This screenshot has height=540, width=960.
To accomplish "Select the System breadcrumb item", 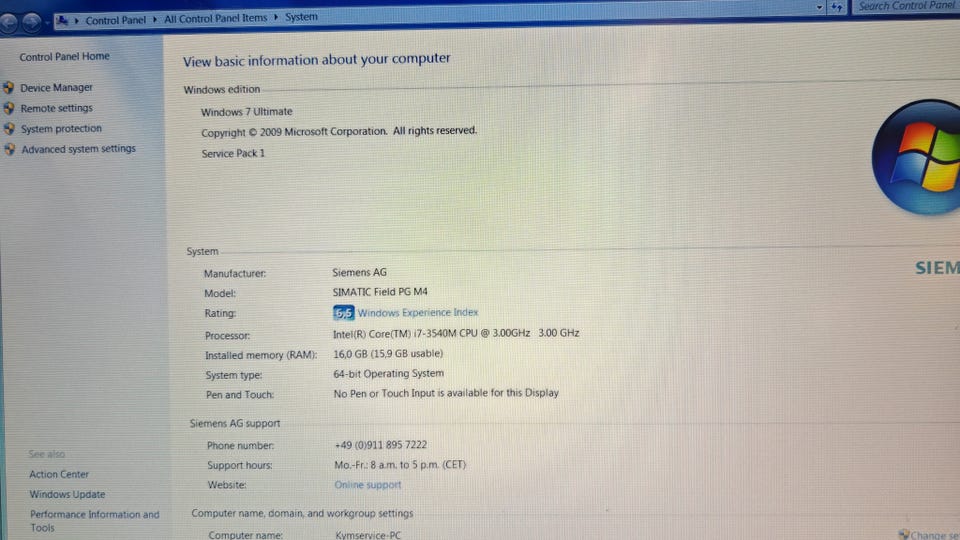I will 301,17.
